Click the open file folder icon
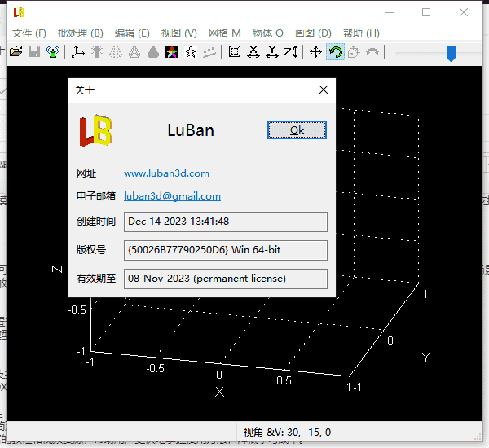This screenshot has height=448, width=489. [16, 52]
